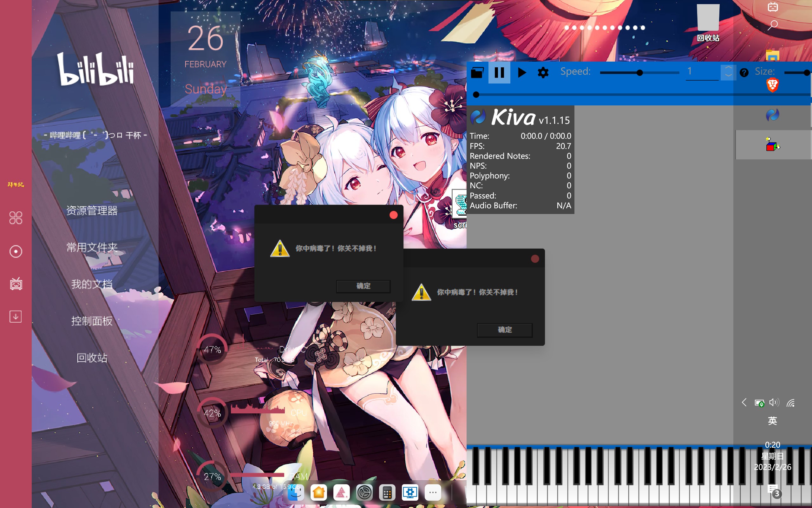Click the 42% CPU usage gauge
812x508 pixels.
click(212, 413)
